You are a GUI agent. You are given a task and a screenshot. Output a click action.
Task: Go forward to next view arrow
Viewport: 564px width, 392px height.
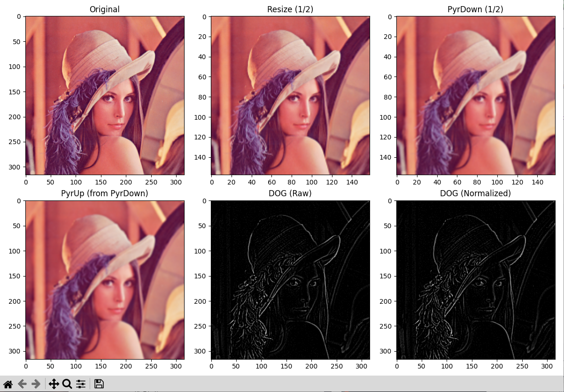click(x=36, y=384)
